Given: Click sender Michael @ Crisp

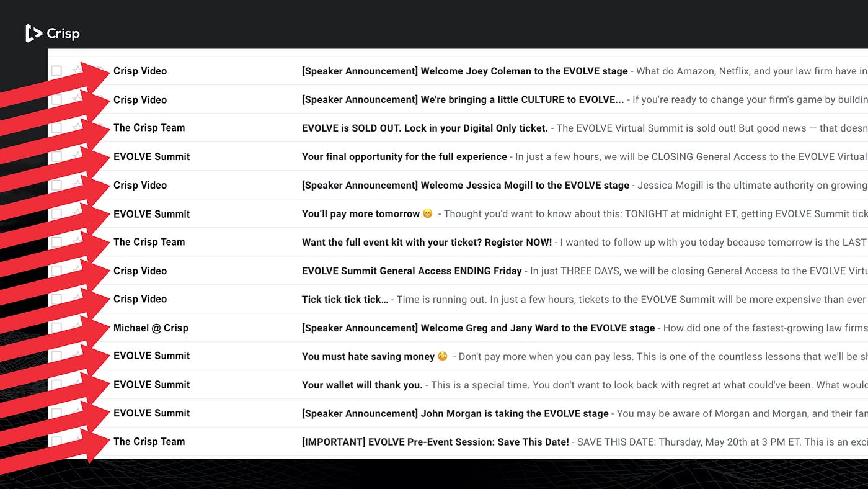Looking at the screenshot, I should pyautogui.click(x=151, y=328).
